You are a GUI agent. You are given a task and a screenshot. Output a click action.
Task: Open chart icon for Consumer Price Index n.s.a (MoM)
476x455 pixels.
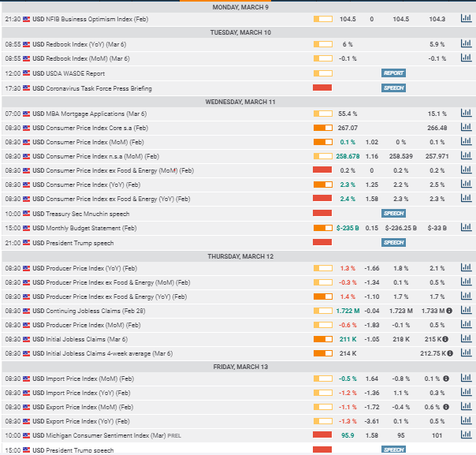point(466,156)
